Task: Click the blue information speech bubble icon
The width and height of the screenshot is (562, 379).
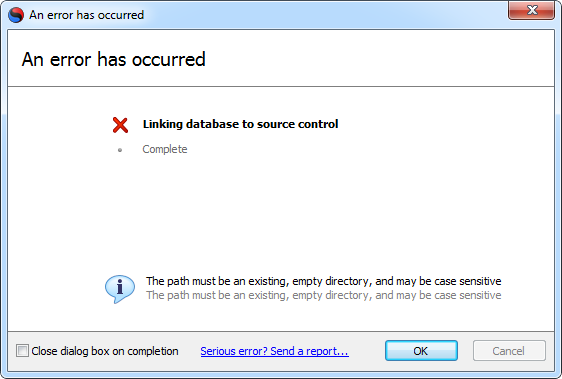Action: (120, 289)
